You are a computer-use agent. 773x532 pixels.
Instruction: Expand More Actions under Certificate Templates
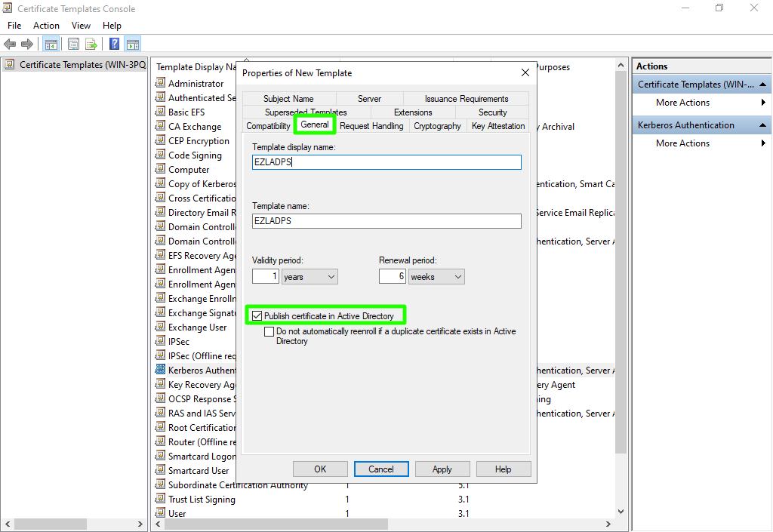point(763,103)
